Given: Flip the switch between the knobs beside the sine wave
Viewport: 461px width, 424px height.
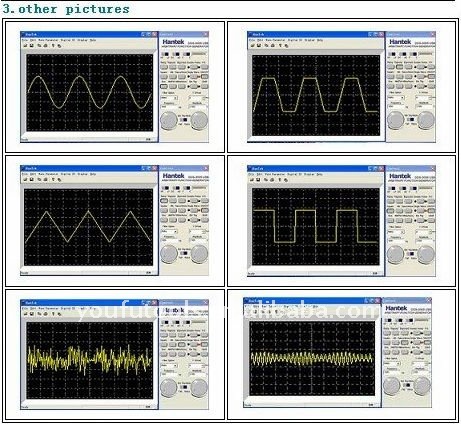Looking at the screenshot, I should (184, 119).
